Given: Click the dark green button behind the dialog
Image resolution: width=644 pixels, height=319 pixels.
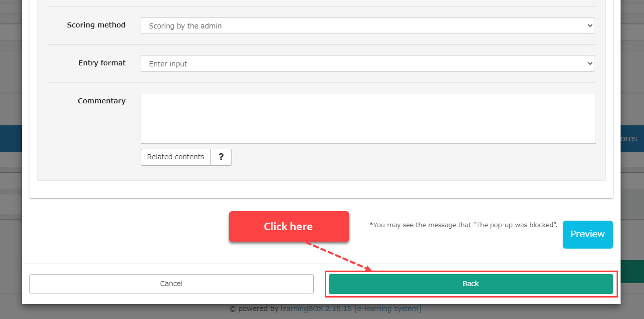Looking at the screenshot, I should click(x=632, y=272).
